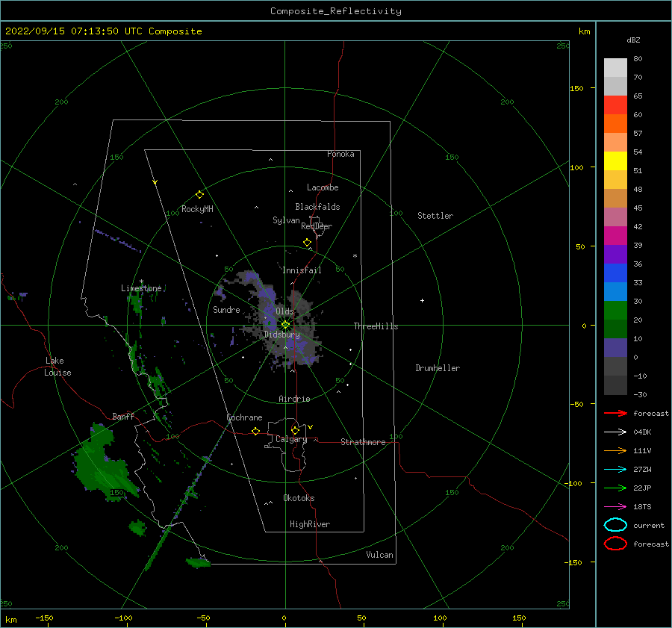Click the yellow diamond marker below Cochrane

tap(256, 432)
